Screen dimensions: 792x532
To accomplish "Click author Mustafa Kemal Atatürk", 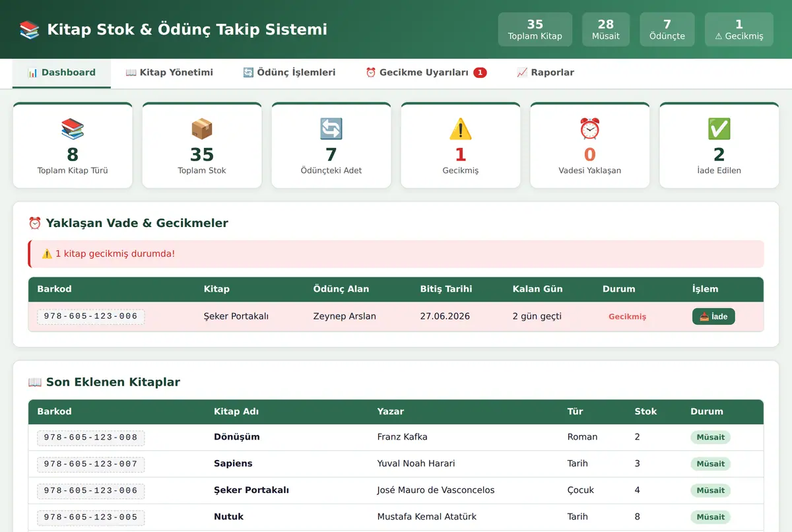I will coord(426,516).
